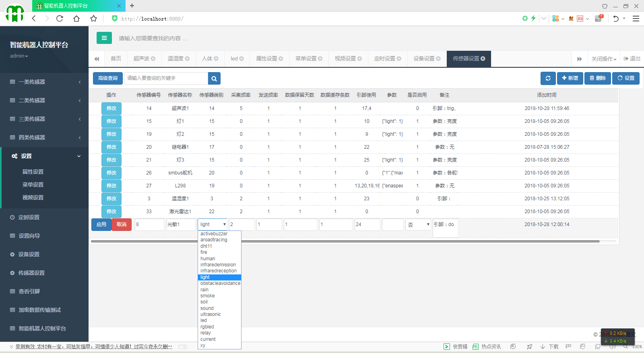Viewport: 644px width, 353px height.
Task: Close the active 传感器设置 tab
Action: [483, 59]
